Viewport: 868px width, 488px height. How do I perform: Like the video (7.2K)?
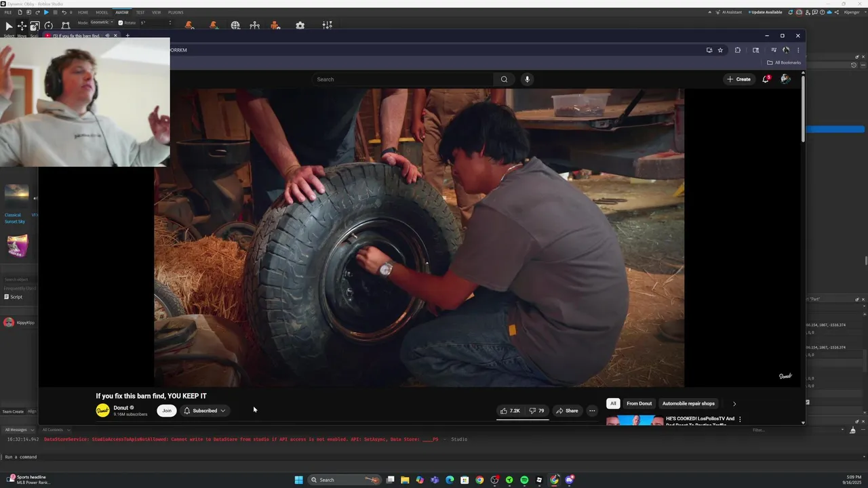click(x=510, y=411)
